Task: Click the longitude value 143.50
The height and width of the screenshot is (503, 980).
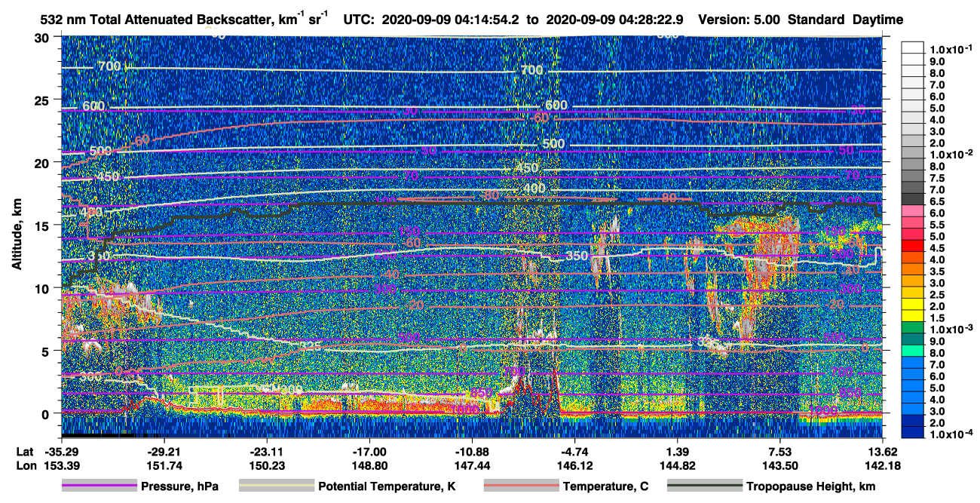Action: (780, 465)
